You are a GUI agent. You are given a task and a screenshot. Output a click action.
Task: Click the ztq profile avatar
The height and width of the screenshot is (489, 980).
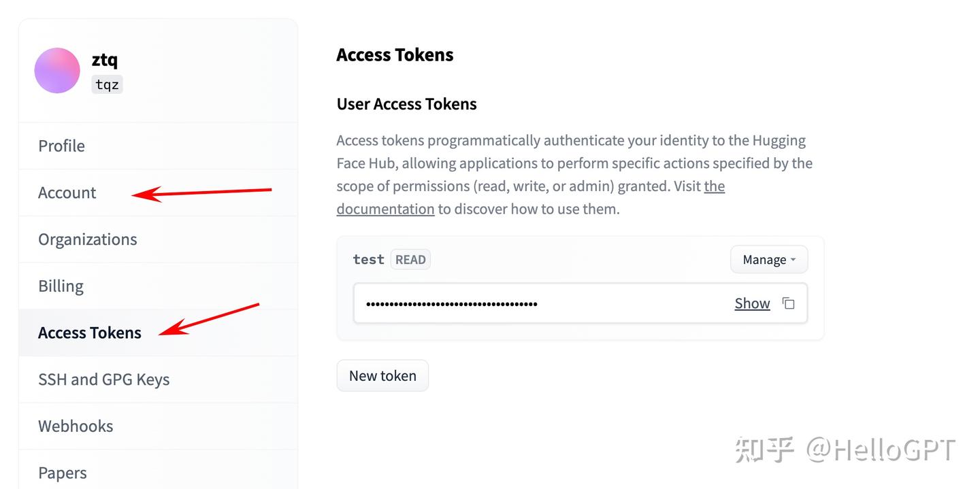pos(58,71)
